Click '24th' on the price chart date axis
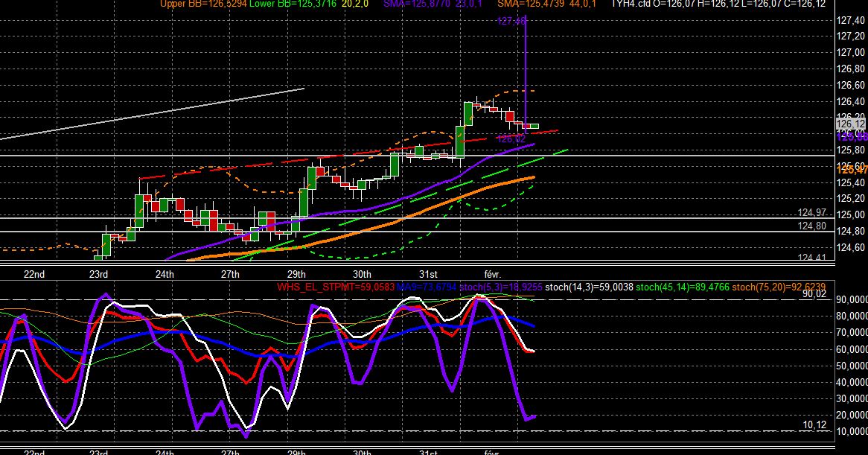 165,274
